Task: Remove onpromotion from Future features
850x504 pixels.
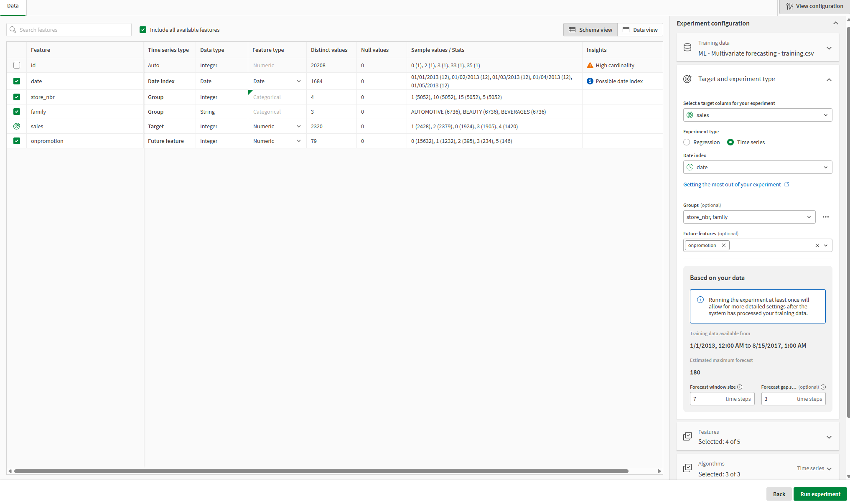Action: (x=723, y=245)
